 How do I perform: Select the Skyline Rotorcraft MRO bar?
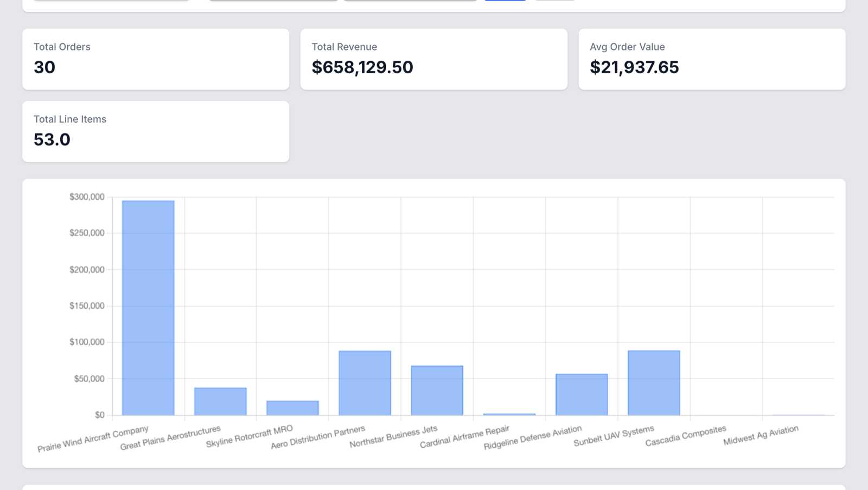(292, 408)
